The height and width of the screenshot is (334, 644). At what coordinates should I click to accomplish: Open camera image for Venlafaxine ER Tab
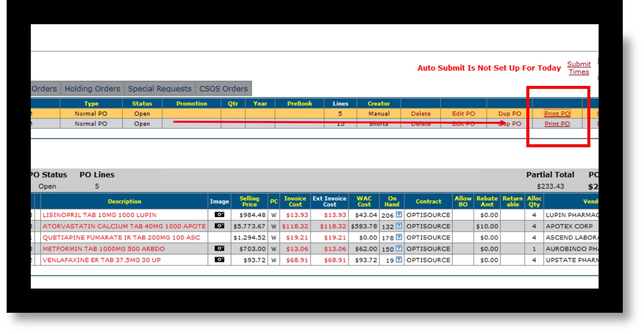coord(219,260)
